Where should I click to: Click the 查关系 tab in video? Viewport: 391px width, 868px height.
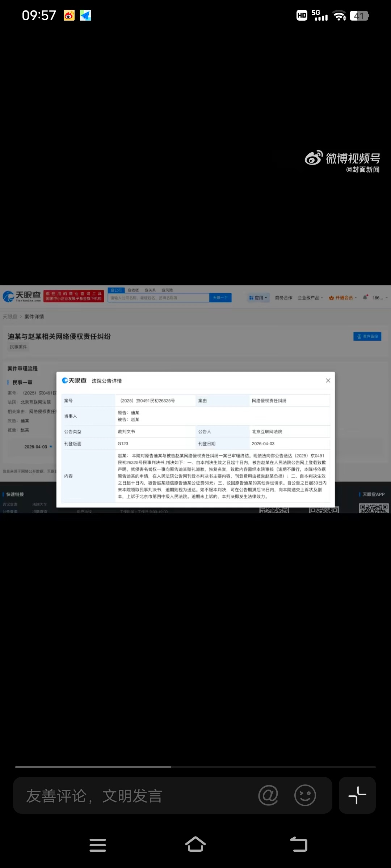pyautogui.click(x=150, y=290)
